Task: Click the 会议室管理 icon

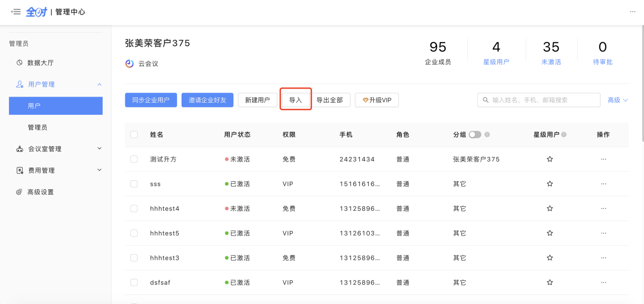Action: (20, 149)
